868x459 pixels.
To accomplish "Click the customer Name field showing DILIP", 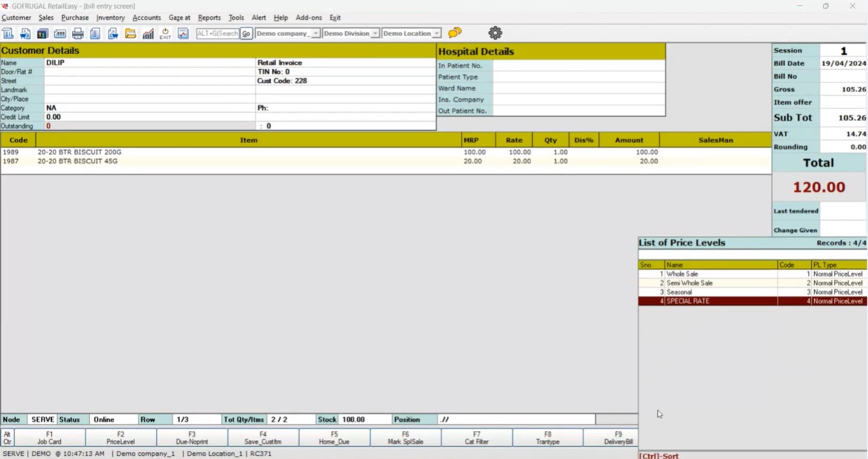I will point(149,63).
